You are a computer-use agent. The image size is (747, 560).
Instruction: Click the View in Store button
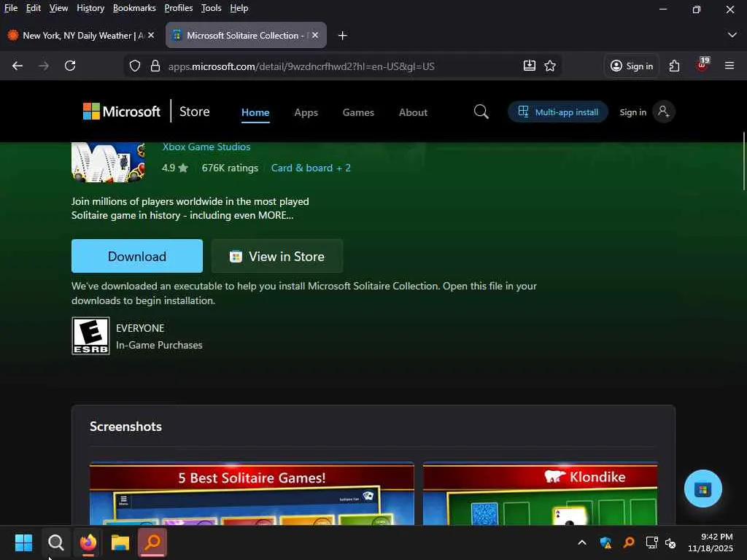click(x=277, y=256)
